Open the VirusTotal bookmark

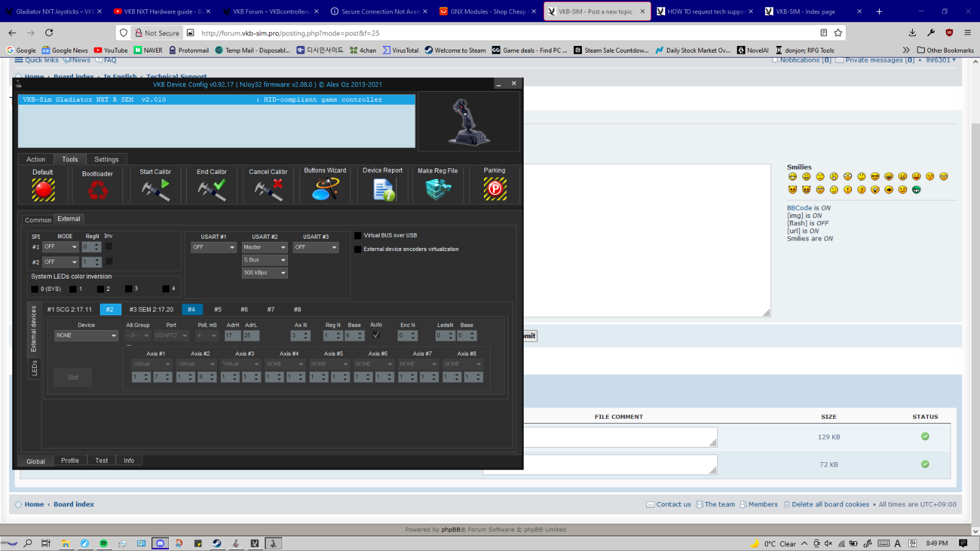pos(401,50)
